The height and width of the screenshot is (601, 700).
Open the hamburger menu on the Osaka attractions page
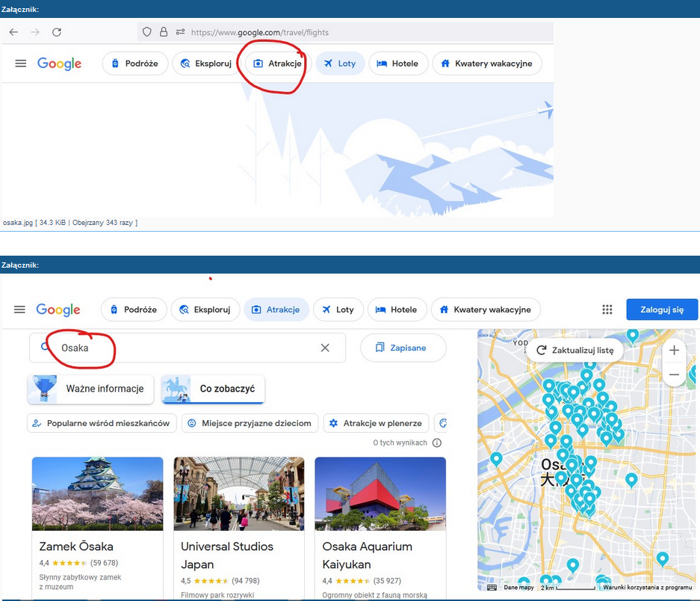[19, 309]
